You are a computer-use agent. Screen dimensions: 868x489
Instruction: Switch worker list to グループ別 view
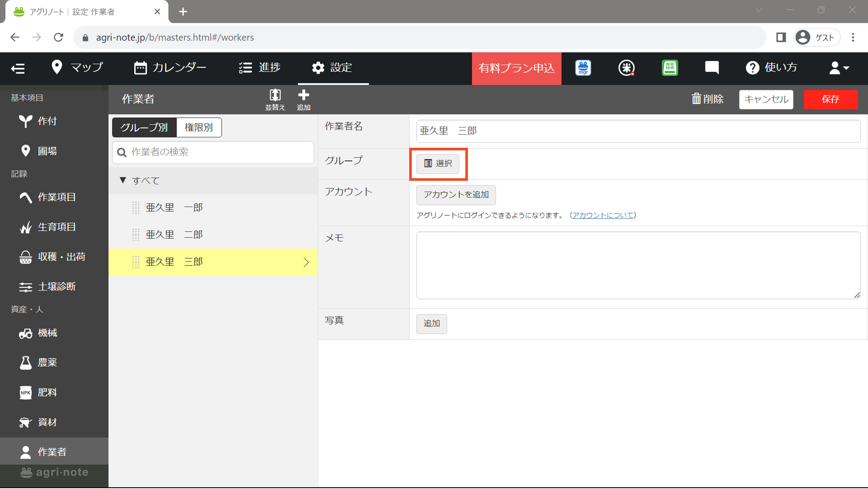144,127
